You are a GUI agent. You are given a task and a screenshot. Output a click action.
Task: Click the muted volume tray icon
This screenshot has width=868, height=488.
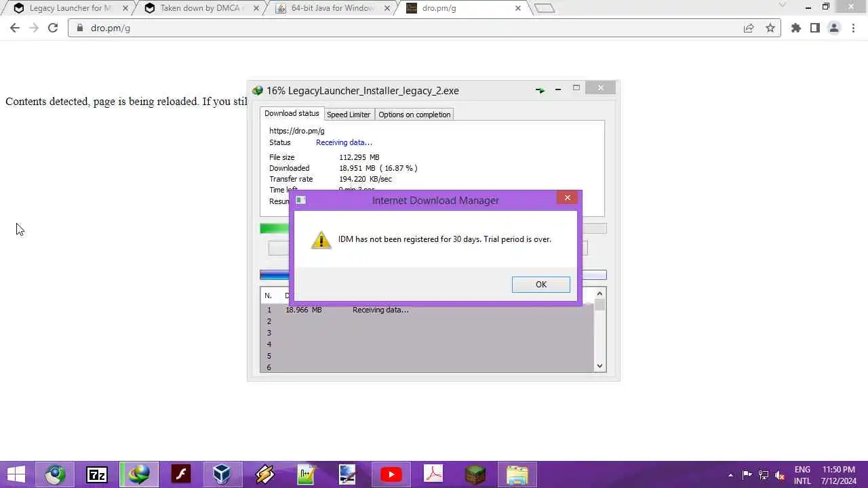tap(781, 475)
